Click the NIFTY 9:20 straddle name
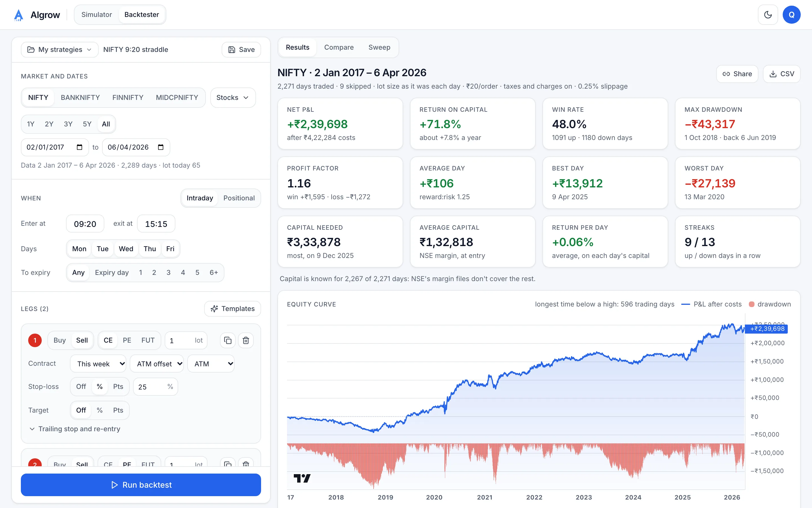 tap(136, 50)
